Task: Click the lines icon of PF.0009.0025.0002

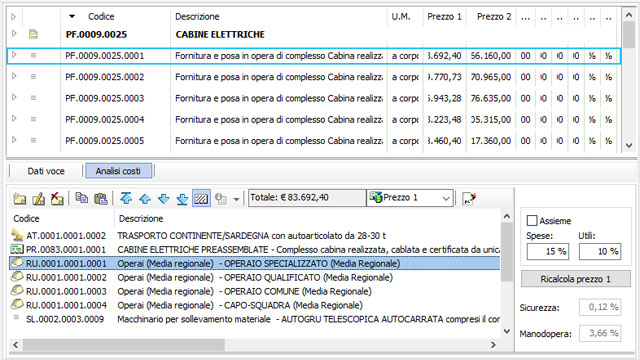Action: click(33, 76)
